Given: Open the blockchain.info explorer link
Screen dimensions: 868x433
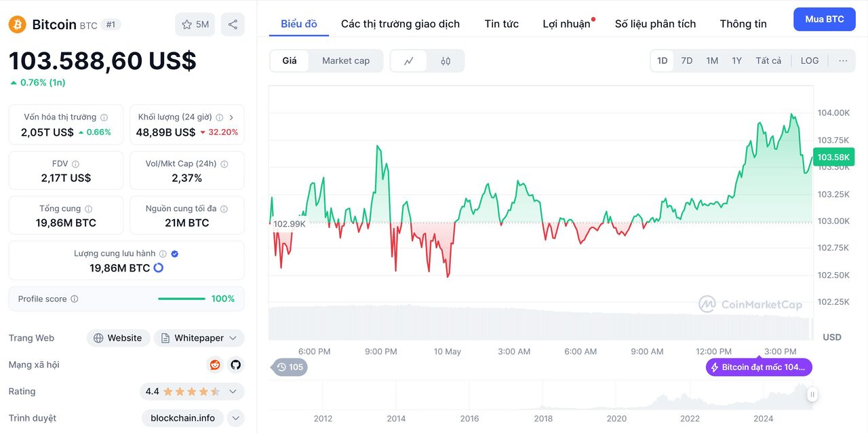Looking at the screenshot, I should tap(182, 418).
